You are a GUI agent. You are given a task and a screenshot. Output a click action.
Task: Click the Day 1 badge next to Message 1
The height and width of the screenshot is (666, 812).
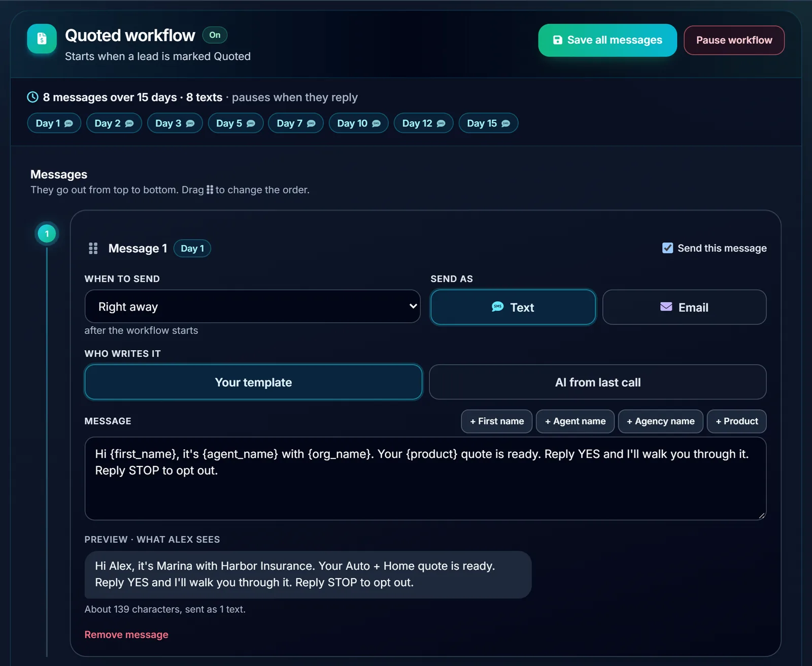(192, 248)
